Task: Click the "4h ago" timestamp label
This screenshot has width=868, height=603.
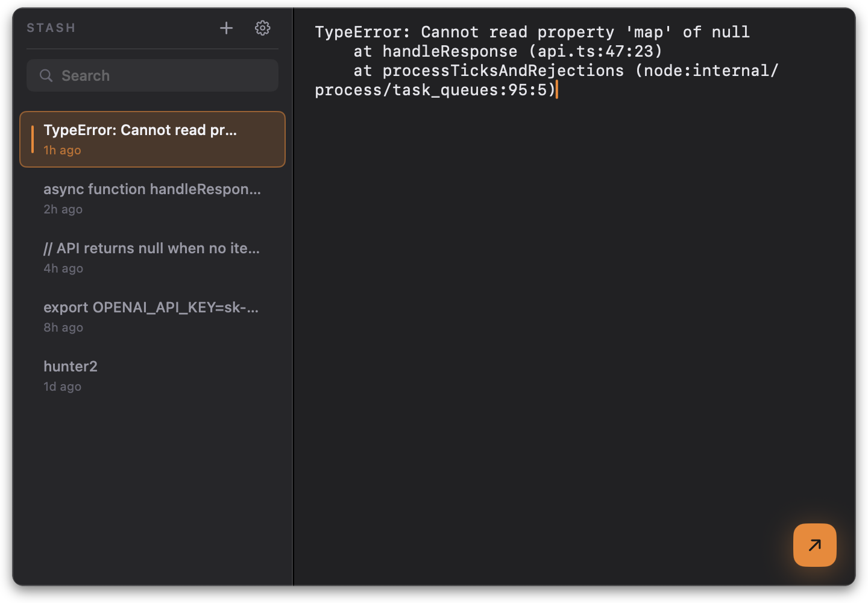Action: coord(63,268)
